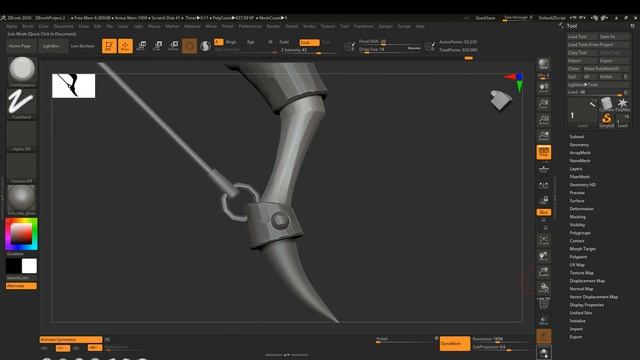The width and height of the screenshot is (640, 360).
Task: Toggle the Local symmetry button
Action: coord(544,185)
